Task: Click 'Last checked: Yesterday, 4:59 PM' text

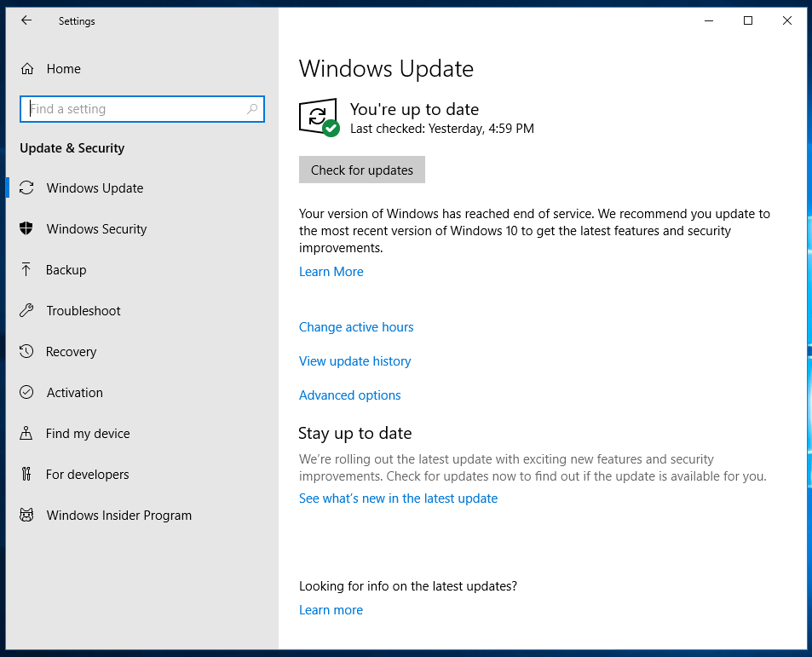Action: click(441, 129)
